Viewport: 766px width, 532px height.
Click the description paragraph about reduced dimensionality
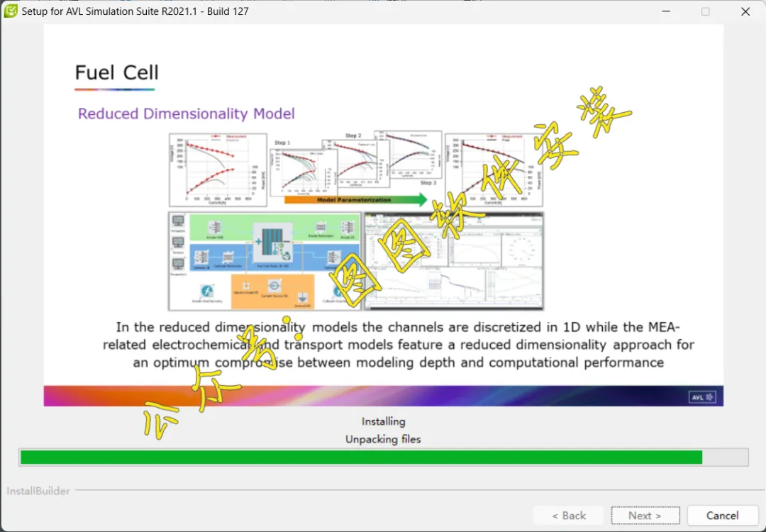(398, 345)
